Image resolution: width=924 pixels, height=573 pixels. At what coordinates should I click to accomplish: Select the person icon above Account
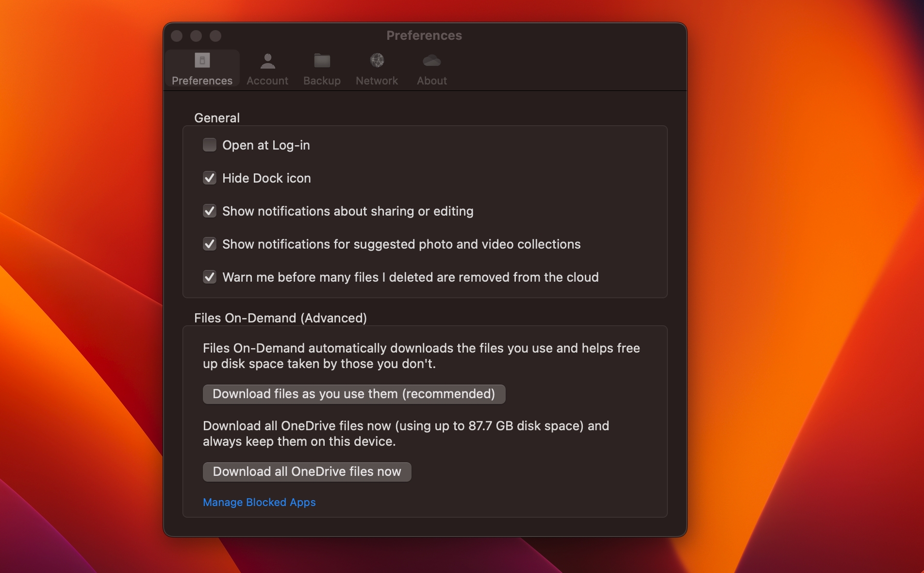[267, 59]
